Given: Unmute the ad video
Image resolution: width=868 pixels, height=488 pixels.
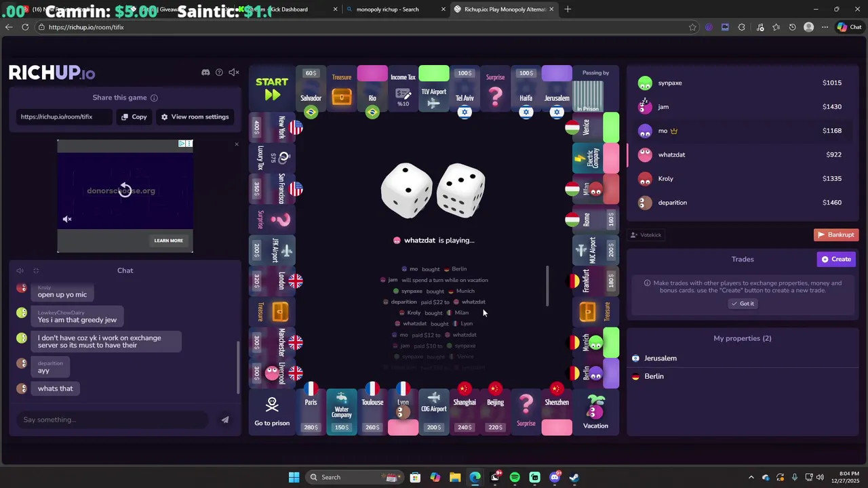Looking at the screenshot, I should [67, 219].
